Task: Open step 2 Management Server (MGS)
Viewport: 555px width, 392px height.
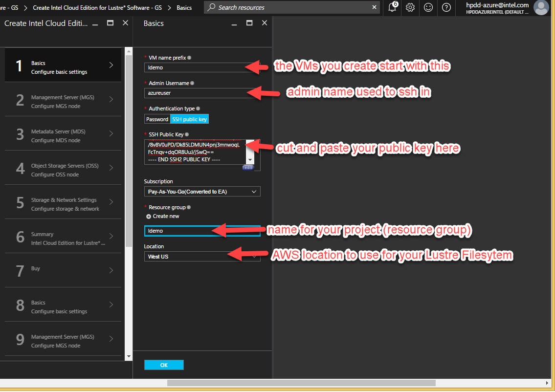Action: click(63, 100)
